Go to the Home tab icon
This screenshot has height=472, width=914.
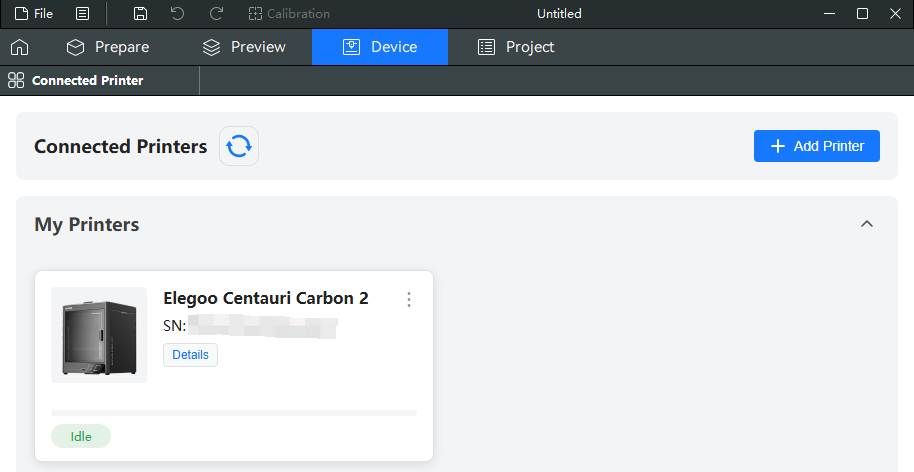click(19, 47)
